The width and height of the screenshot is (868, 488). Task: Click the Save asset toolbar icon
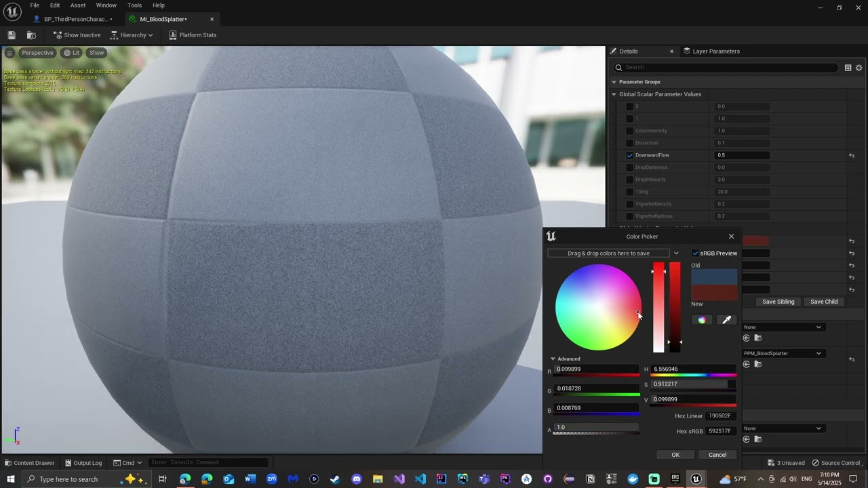12,35
